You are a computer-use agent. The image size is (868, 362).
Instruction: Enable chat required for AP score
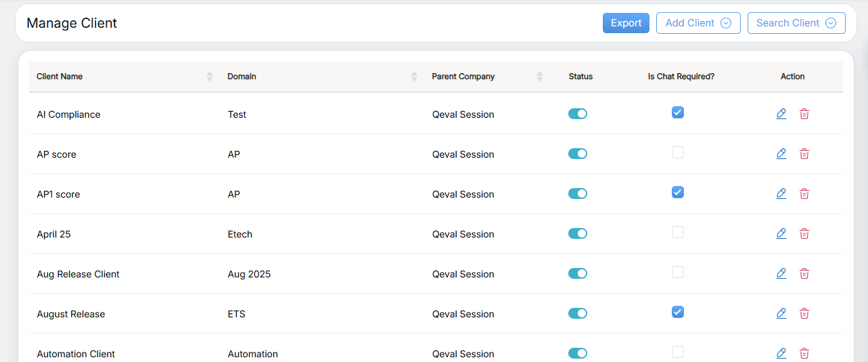(x=677, y=152)
